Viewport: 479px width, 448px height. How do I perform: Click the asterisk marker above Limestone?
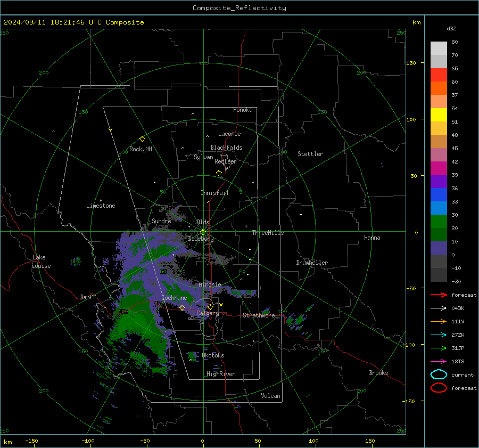point(101,201)
